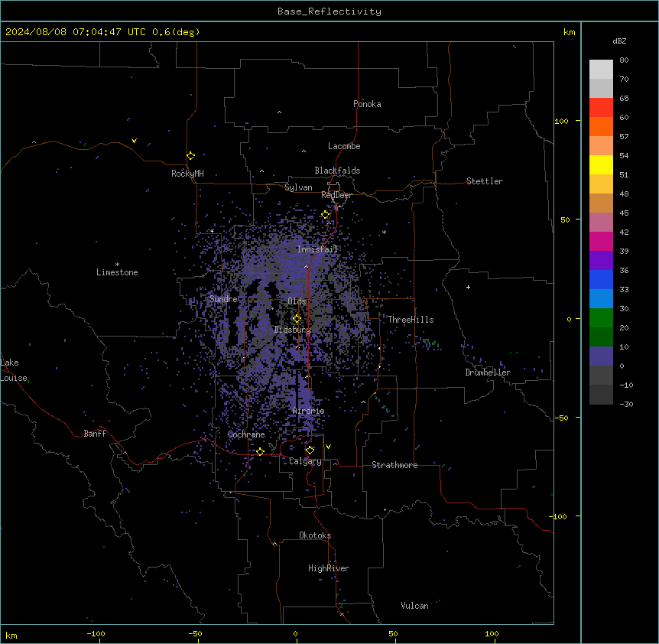
Task: Click the yellow marker south of Cochrane
Action: (260, 452)
